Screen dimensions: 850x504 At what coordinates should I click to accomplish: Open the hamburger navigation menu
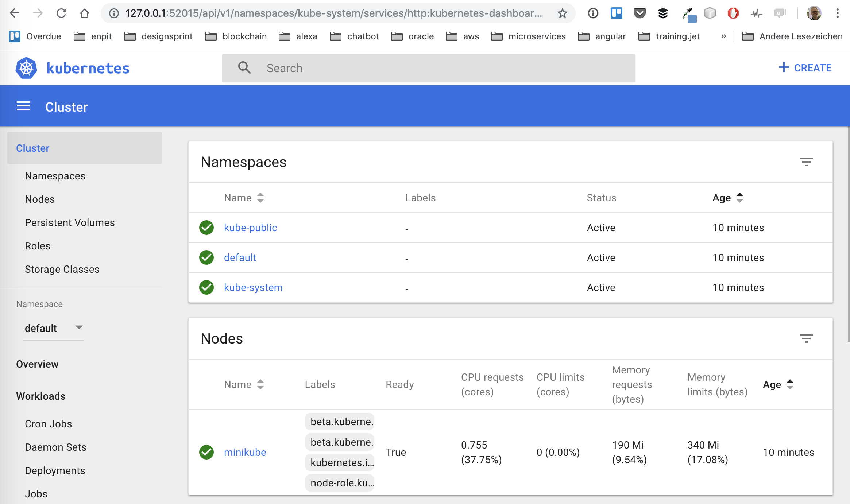point(23,106)
